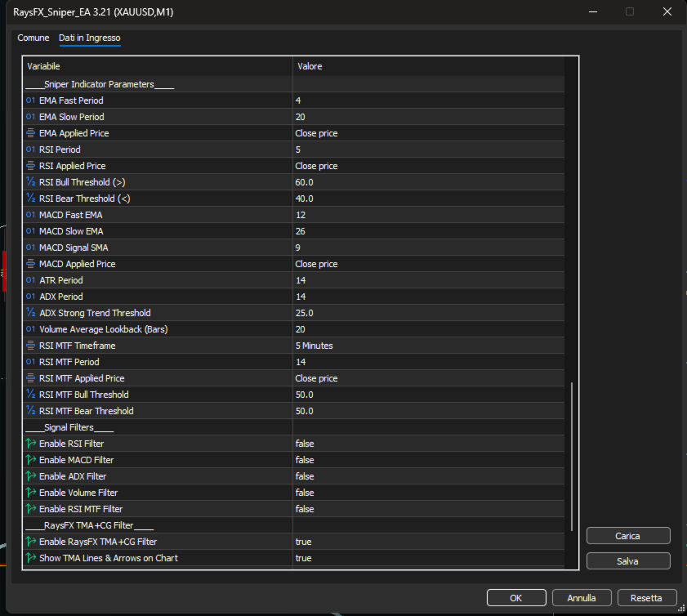Click the fraction icon beside RSI Bull Threshold
Viewport: 687px width, 616px height.
pos(30,182)
